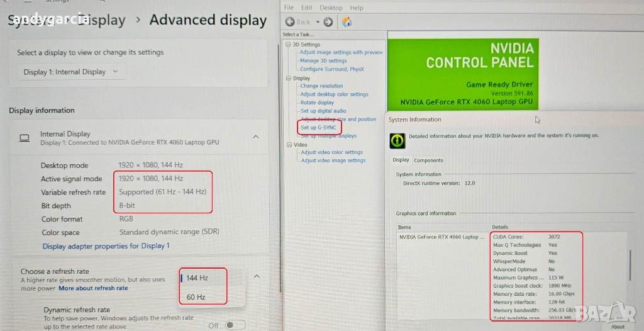Screen dimensions: 644x331
Task: Open the Back history dropdown arrow
Action: (x=318, y=22)
